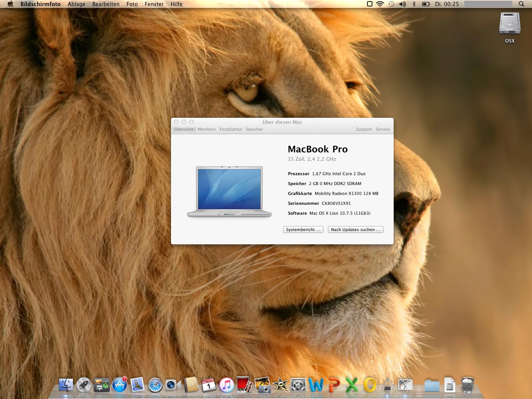Open the Mac App Store dock icon

(120, 385)
